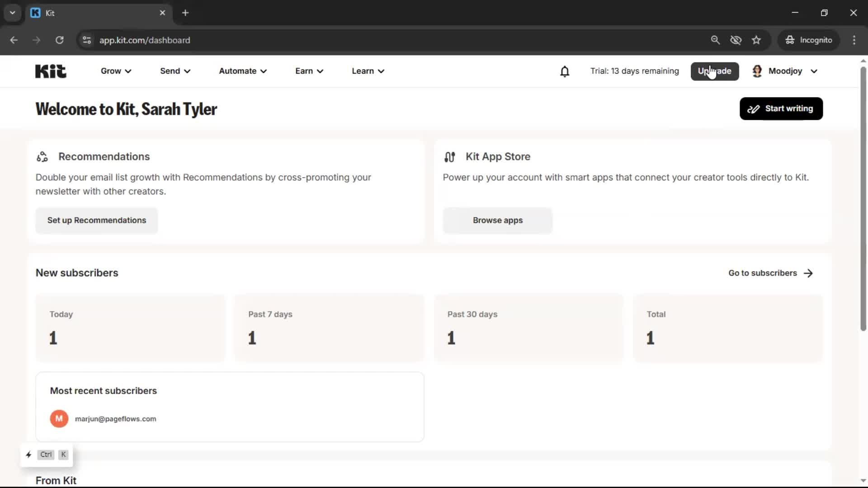
Task: Click the Kit App Store plug icon
Action: pos(449,156)
